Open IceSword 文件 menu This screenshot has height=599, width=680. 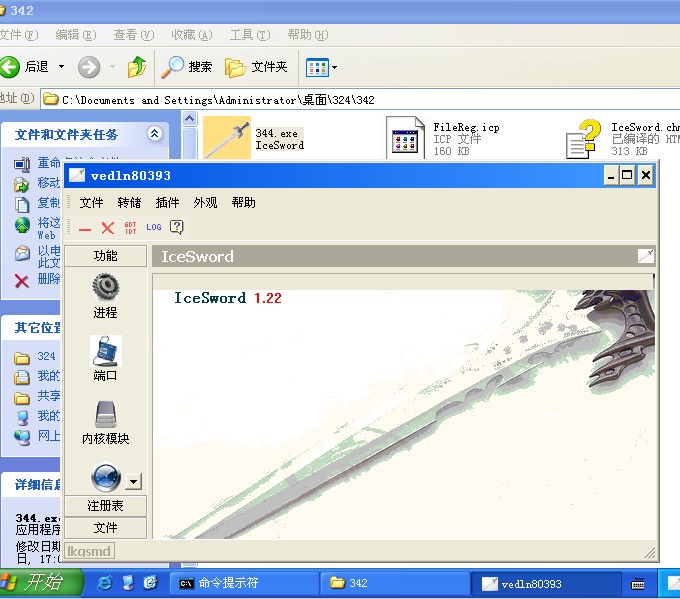pyautogui.click(x=91, y=203)
